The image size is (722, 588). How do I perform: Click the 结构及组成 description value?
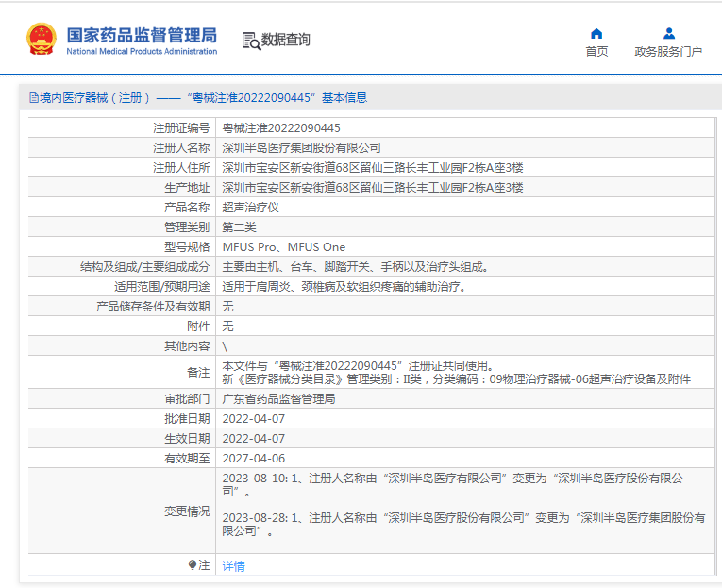(356, 266)
